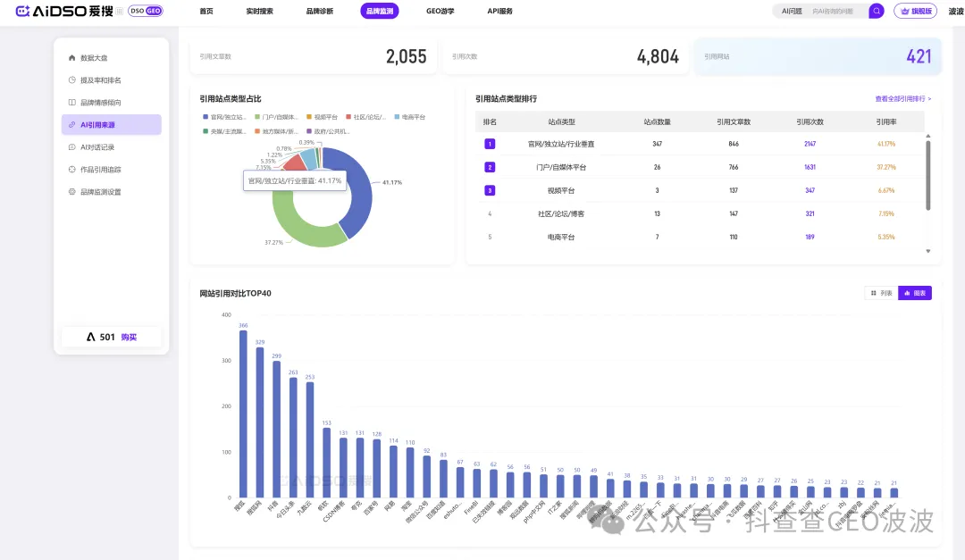Screen dimensions: 965x560
Task: Switch to 列表 list view
Action: [x=881, y=293]
